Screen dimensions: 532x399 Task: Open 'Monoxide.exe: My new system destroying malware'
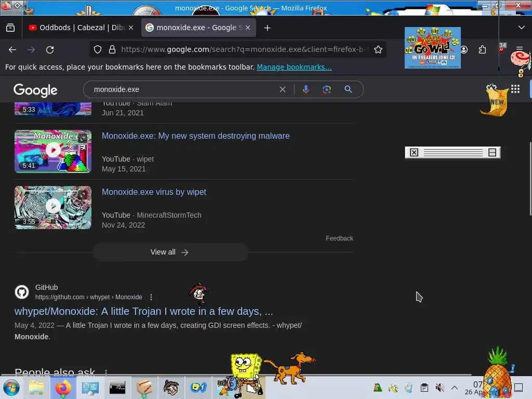click(x=196, y=136)
